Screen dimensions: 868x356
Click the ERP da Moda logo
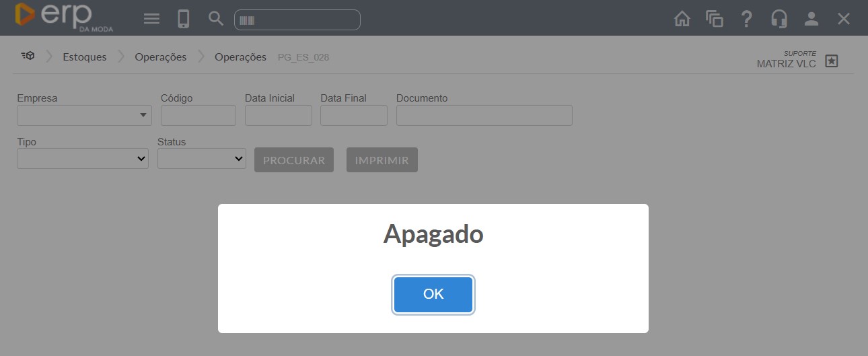[x=64, y=17]
